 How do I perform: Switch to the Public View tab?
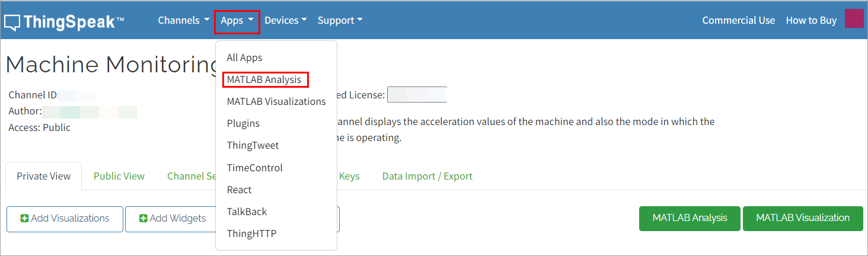tap(119, 176)
